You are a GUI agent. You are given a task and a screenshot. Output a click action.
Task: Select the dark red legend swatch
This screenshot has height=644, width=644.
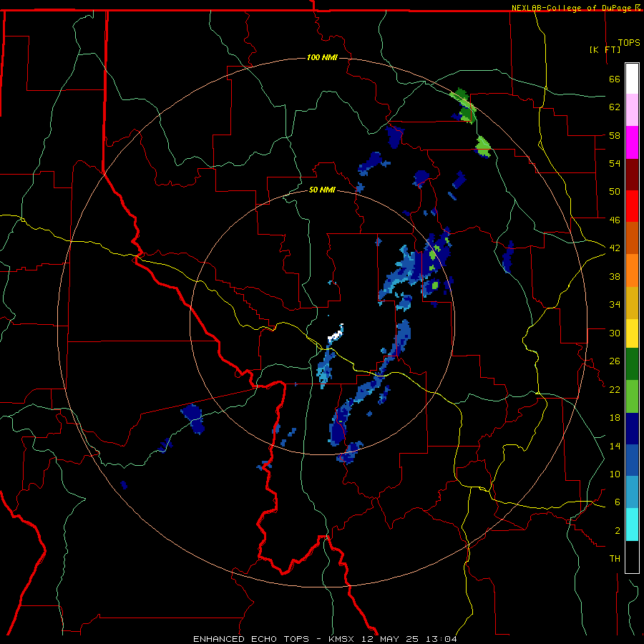632,175
